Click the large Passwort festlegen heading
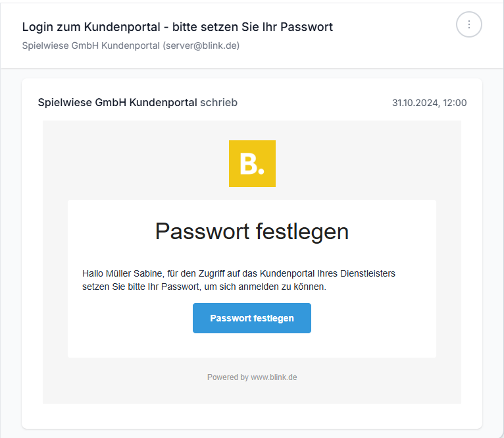 tap(252, 231)
